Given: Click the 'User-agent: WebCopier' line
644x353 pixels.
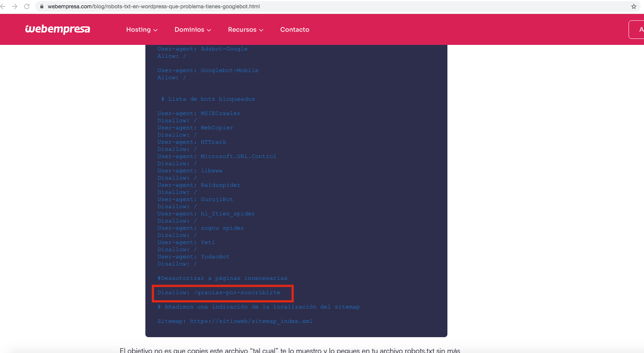Looking at the screenshot, I should [195, 128].
